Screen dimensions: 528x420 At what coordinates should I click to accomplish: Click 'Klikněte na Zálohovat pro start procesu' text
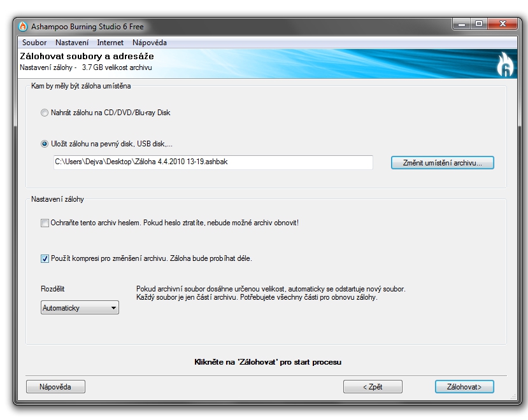pyautogui.click(x=268, y=362)
